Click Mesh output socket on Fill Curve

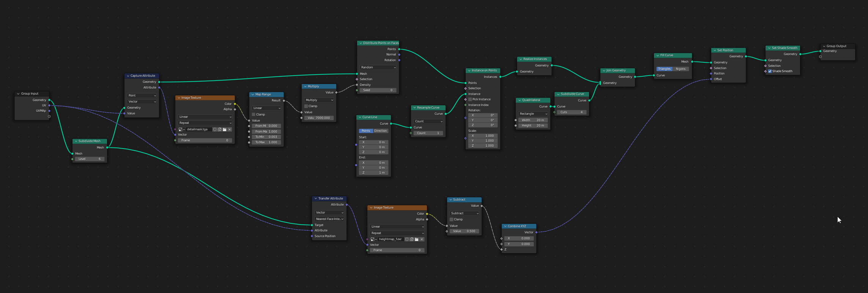692,62
